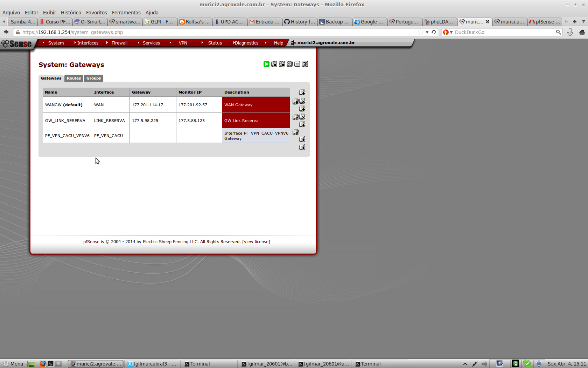The image size is (588, 368).
Task: Click the plus icon under WANGW delete icon
Action: [302, 109]
